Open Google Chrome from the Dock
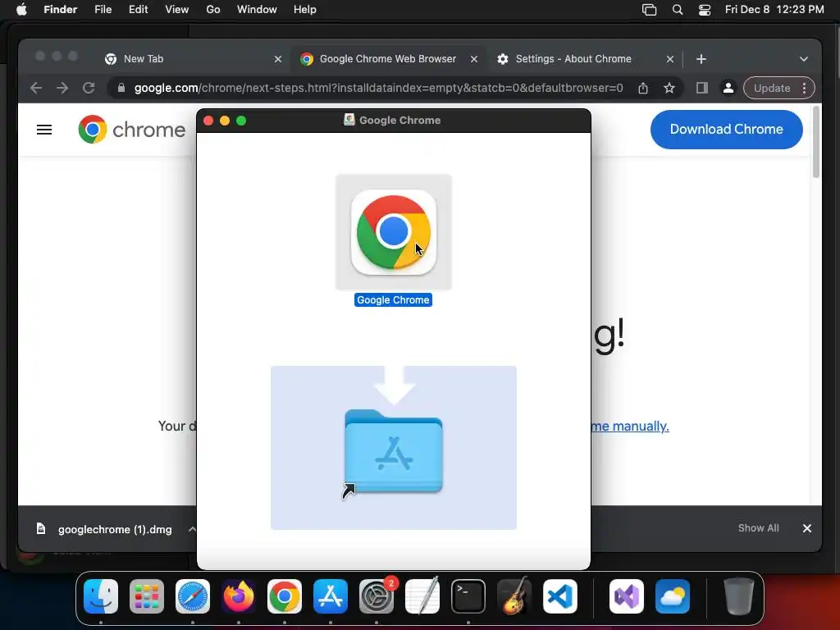Screen dimensions: 840x630 [285, 596]
